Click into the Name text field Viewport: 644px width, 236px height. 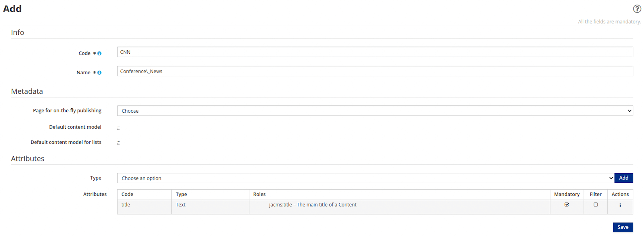pyautogui.click(x=375, y=71)
